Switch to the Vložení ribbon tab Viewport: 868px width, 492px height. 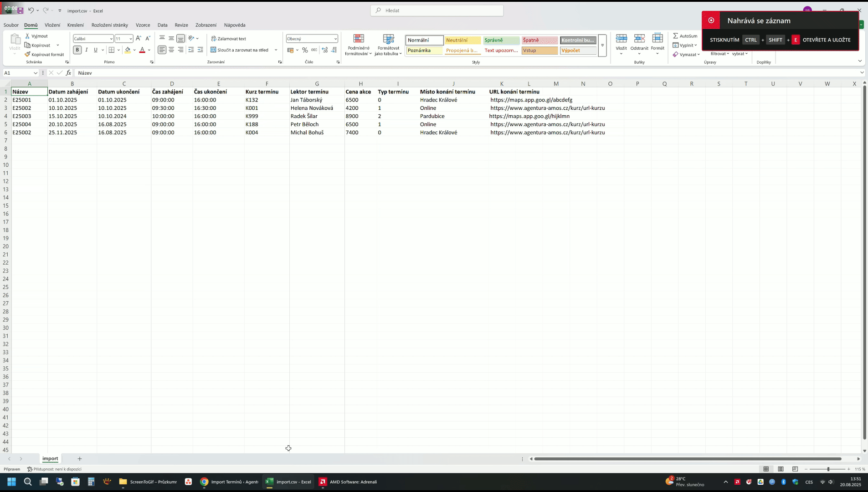52,25
